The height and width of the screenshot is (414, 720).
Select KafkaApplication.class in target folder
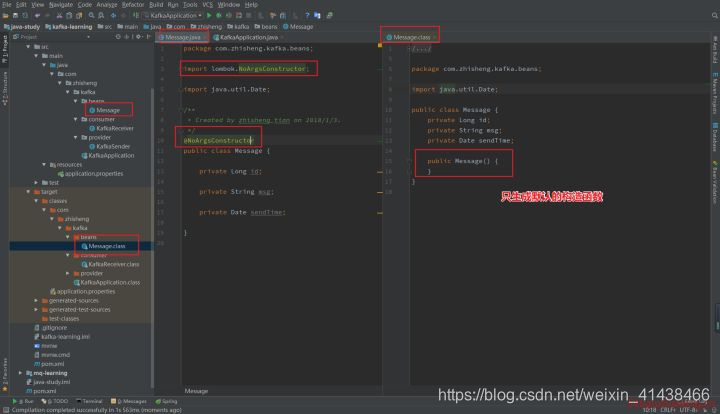[x=107, y=283]
